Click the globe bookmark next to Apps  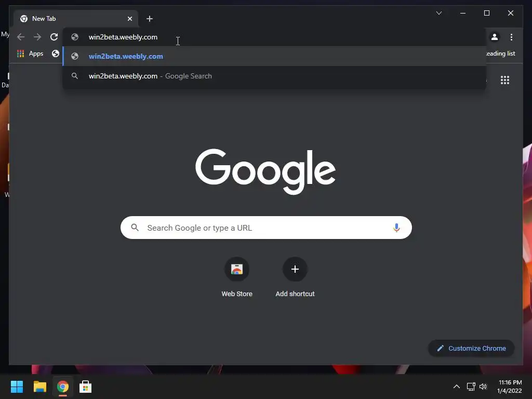(55, 54)
